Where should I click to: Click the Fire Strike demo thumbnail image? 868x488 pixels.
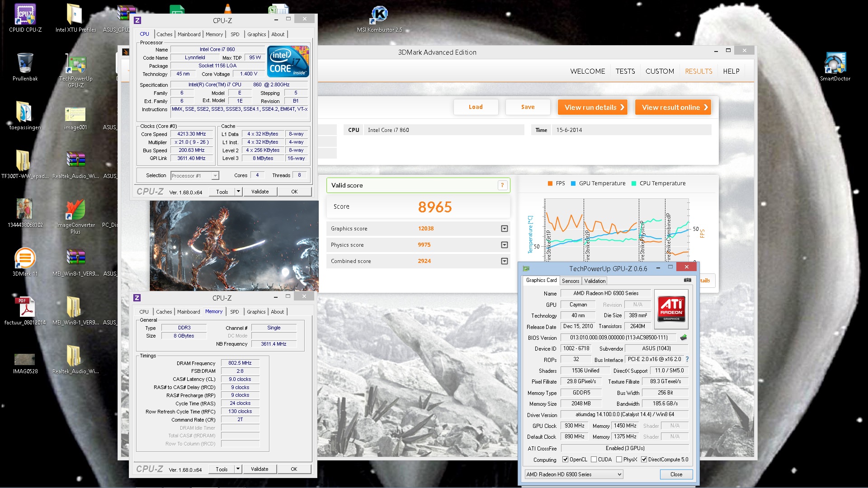click(x=234, y=246)
